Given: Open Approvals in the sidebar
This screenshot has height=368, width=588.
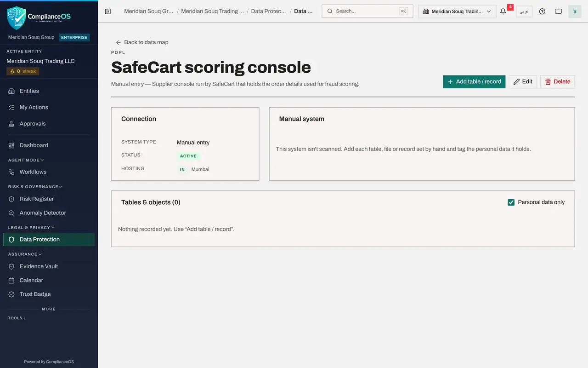Looking at the screenshot, I should 49,124.
